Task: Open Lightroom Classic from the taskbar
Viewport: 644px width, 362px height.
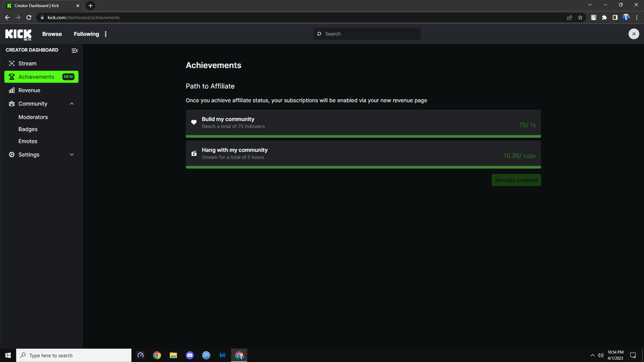Action: 222,355
